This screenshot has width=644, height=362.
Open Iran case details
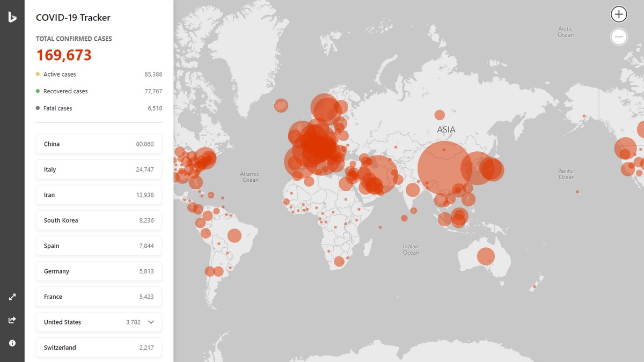click(99, 195)
